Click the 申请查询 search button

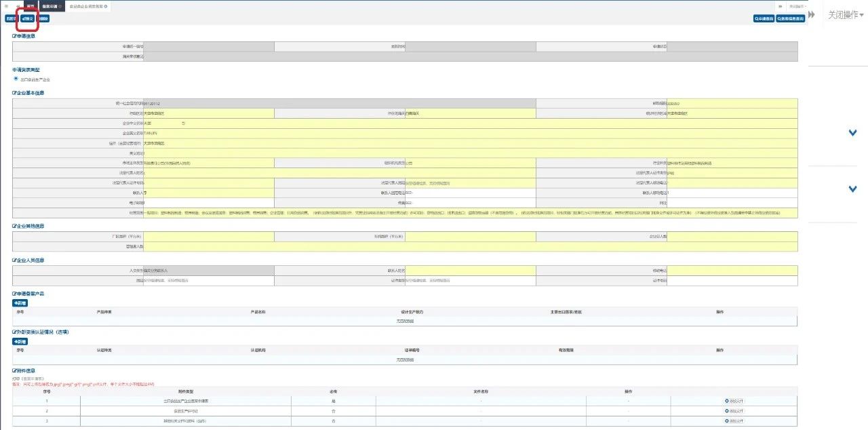coord(764,19)
